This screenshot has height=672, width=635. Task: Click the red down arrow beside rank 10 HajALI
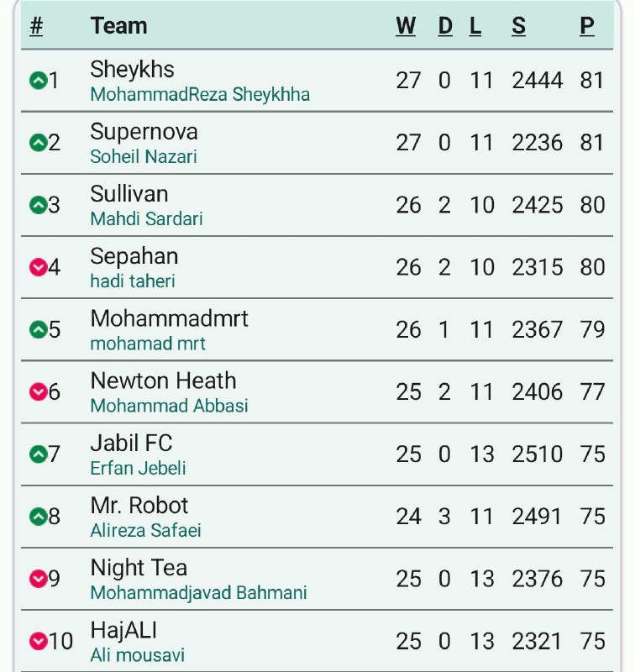(38, 641)
